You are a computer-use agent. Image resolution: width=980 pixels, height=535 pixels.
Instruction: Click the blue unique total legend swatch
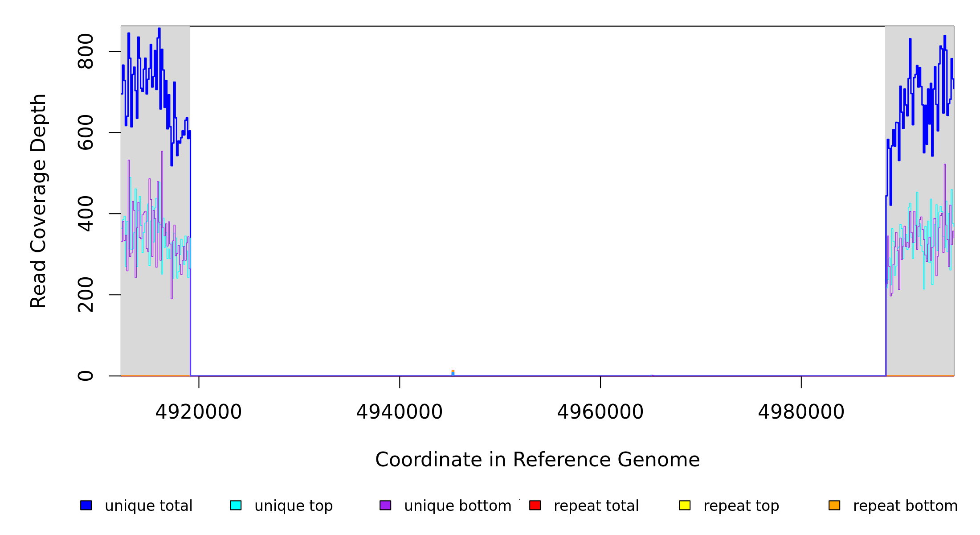pos(86,505)
